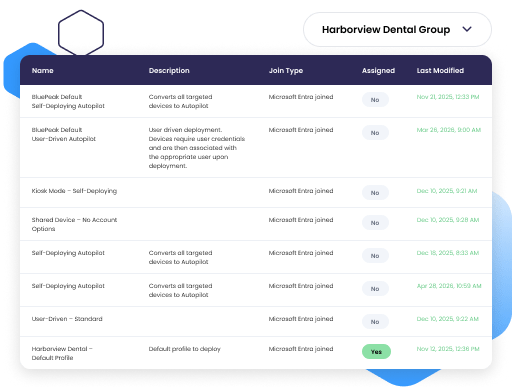Select Shared Device – No Account Options profile

pyautogui.click(x=74, y=224)
